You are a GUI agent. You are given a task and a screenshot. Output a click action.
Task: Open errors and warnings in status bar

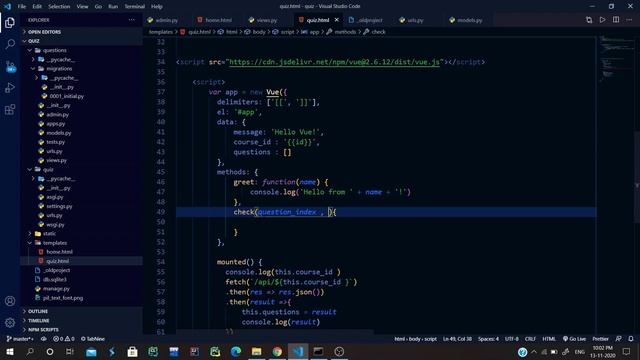[x=64, y=339]
